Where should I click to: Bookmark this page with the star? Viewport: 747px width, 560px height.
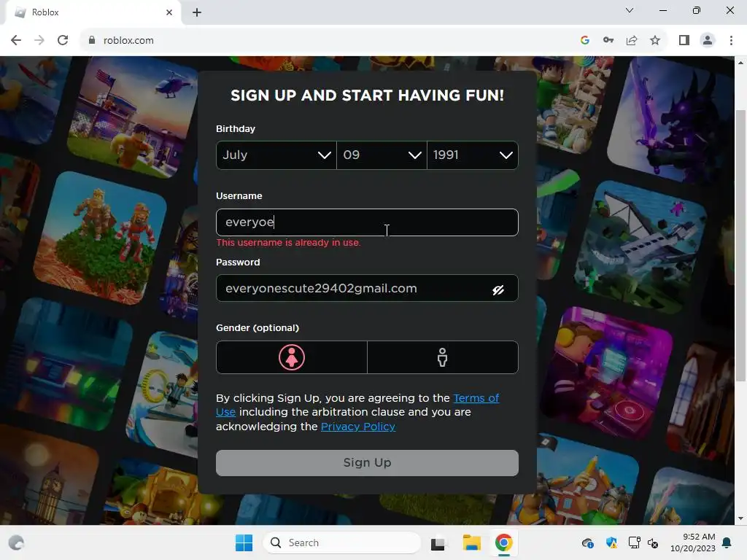click(x=655, y=41)
